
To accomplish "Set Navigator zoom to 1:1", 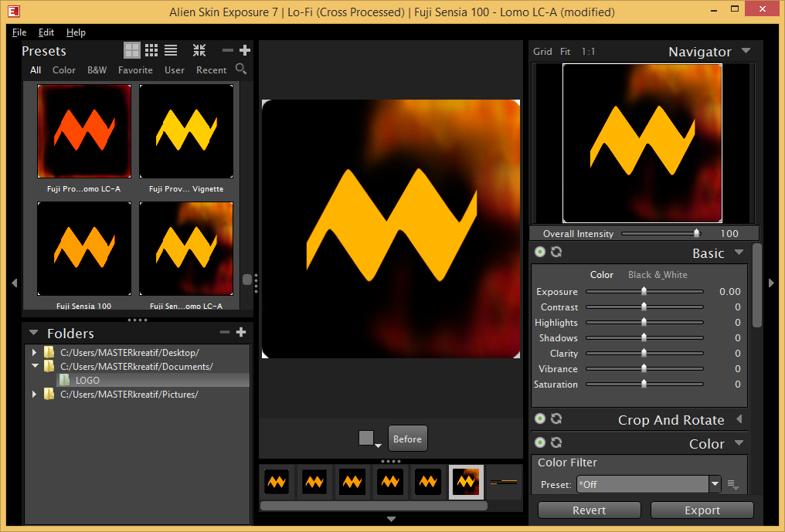I will (x=588, y=52).
